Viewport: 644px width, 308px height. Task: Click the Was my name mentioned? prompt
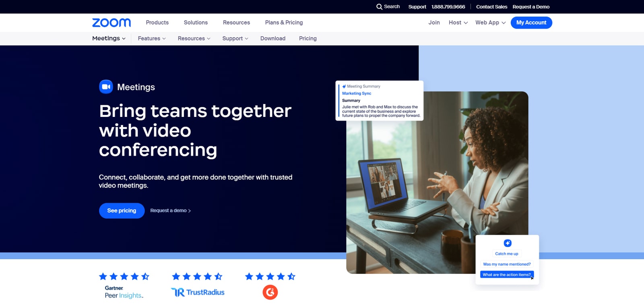[x=507, y=264]
